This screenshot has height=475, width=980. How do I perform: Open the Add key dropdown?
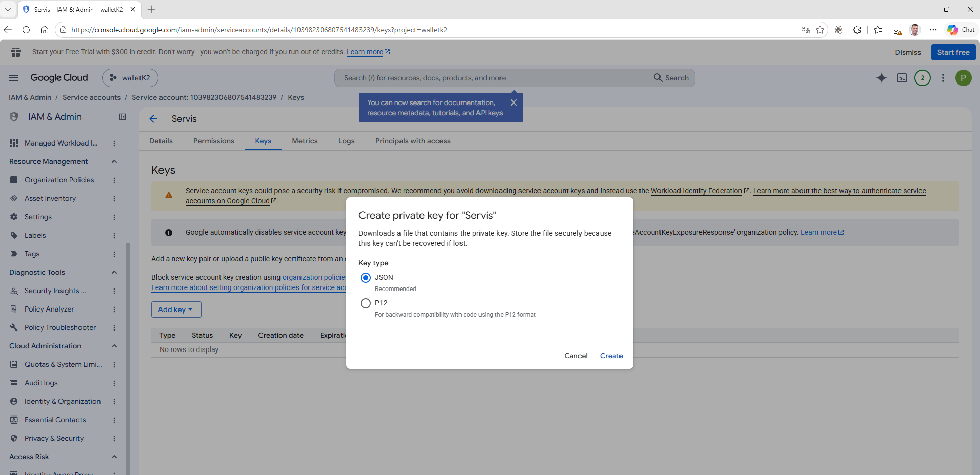[176, 309]
